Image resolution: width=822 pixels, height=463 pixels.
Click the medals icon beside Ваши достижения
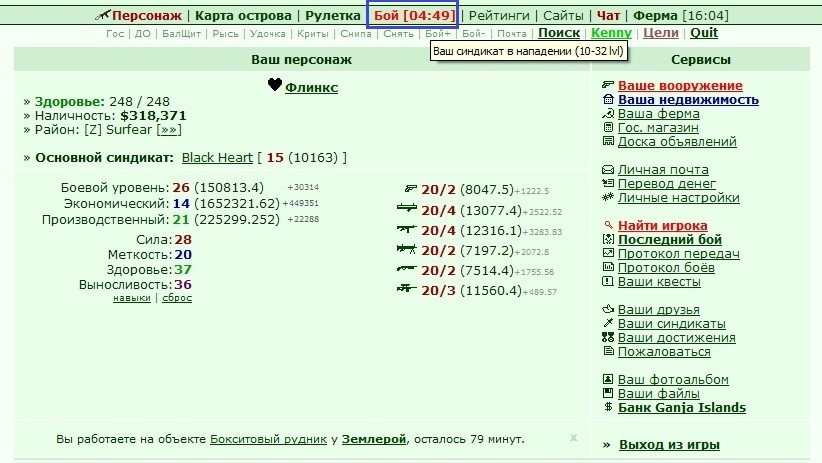(608, 337)
